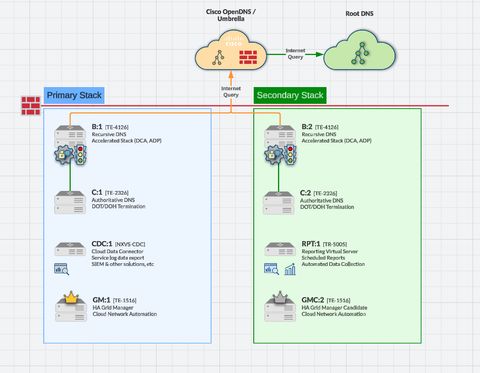Viewport: 480px width, 373px height.
Task: Select the blue Primary Stack label
Action: pos(74,95)
